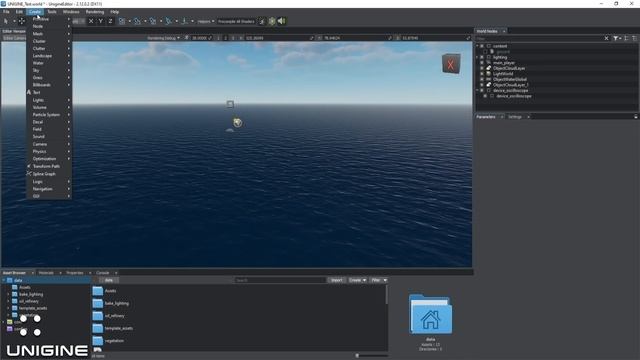The width and height of the screenshot is (640, 360).
Task: Click the green gear icon in toolbar
Action: 272,21
